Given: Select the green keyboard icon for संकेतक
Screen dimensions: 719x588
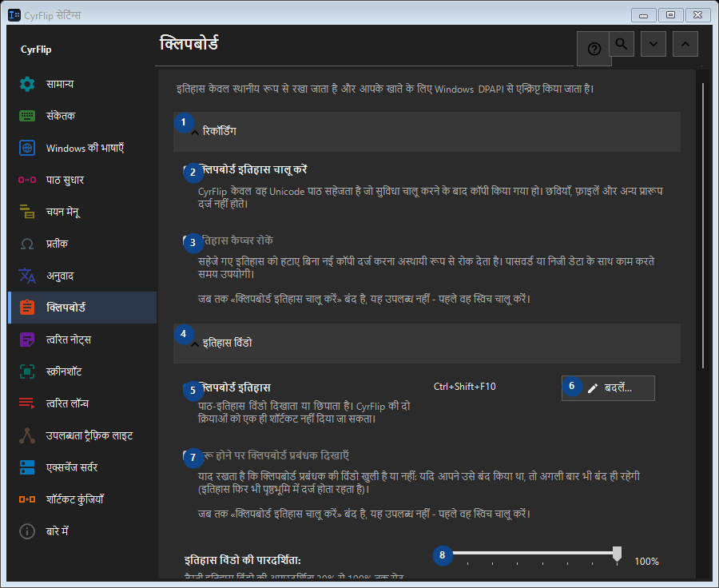Looking at the screenshot, I should tap(27, 116).
